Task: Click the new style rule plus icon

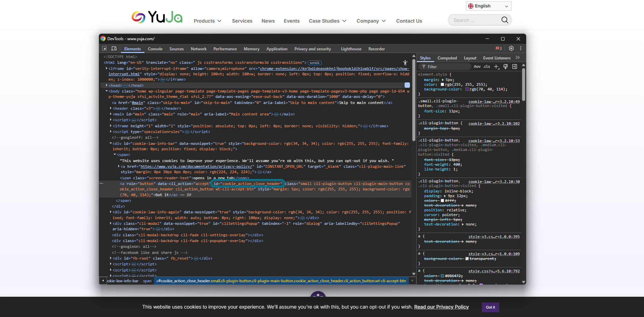Action: (x=496, y=67)
